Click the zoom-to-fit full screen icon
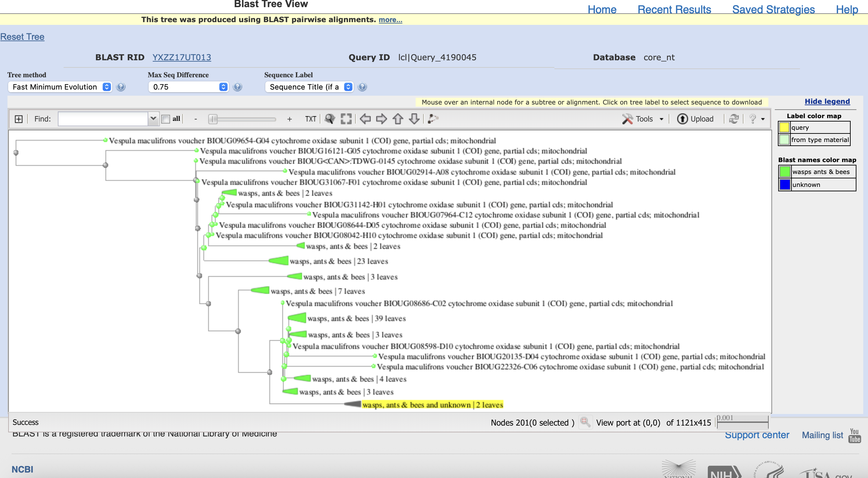This screenshot has height=478, width=868. click(x=346, y=119)
